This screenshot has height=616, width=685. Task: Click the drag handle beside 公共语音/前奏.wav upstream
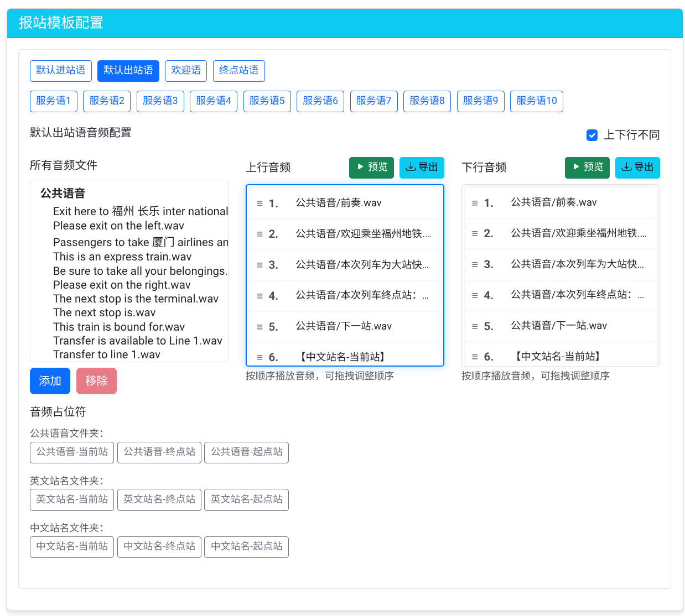(x=260, y=203)
